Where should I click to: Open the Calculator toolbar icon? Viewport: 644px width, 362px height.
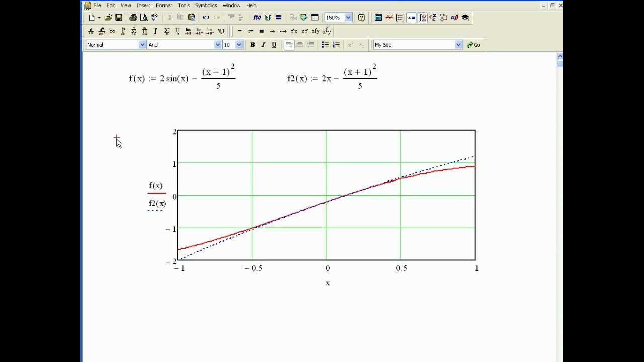378,18
